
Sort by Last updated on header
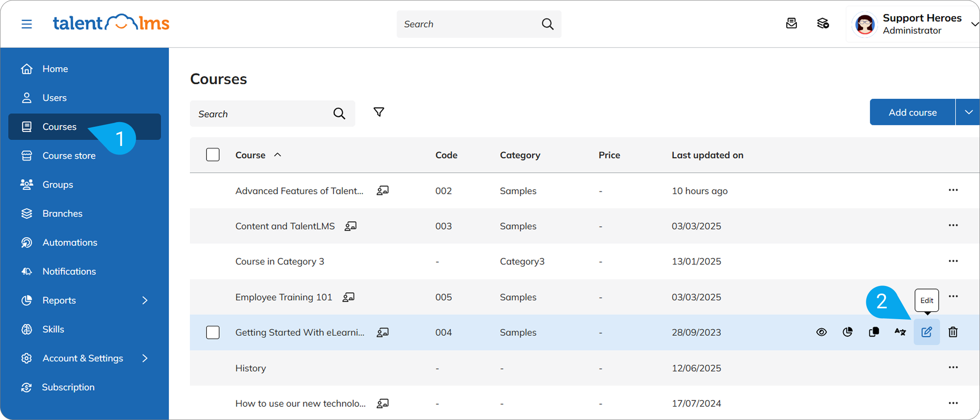[x=708, y=155]
